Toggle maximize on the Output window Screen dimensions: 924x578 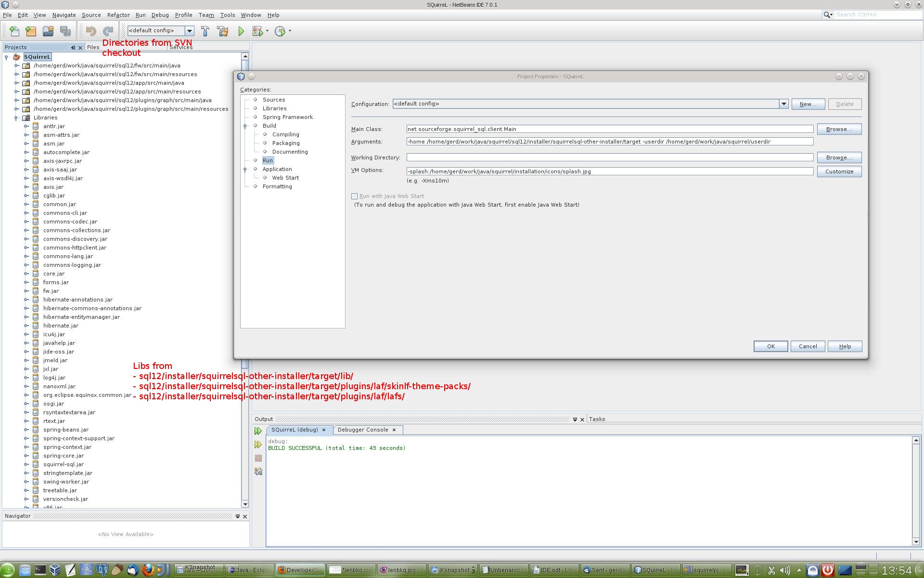point(575,419)
